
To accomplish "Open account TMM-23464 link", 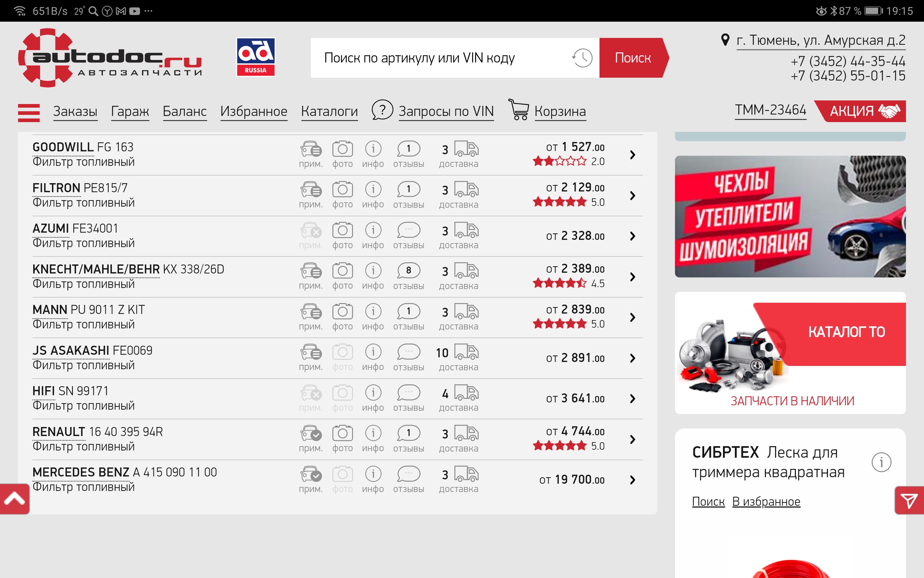I will (771, 110).
